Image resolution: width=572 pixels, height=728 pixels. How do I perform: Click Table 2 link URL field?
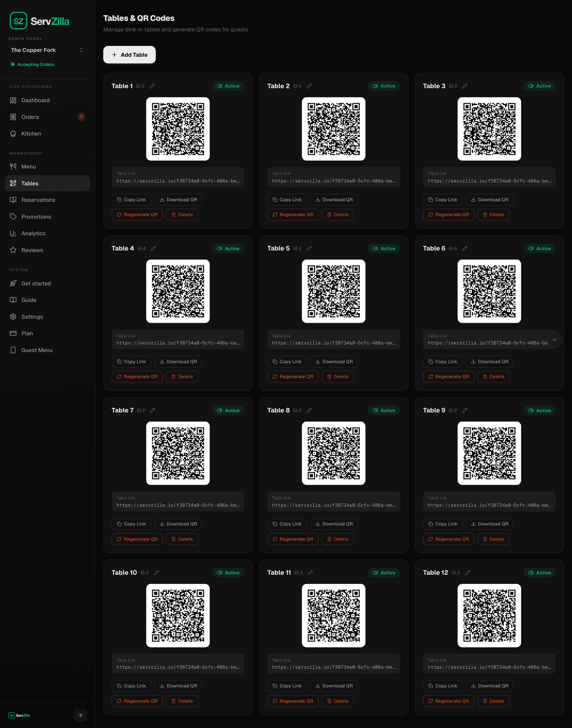(334, 177)
